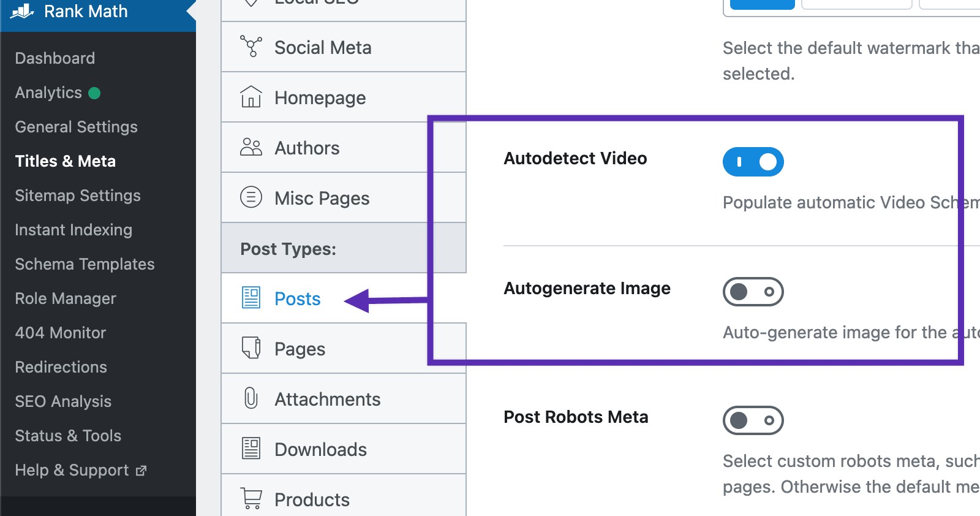Click the Attachments paperclip icon
980x516 pixels.
coord(251,398)
